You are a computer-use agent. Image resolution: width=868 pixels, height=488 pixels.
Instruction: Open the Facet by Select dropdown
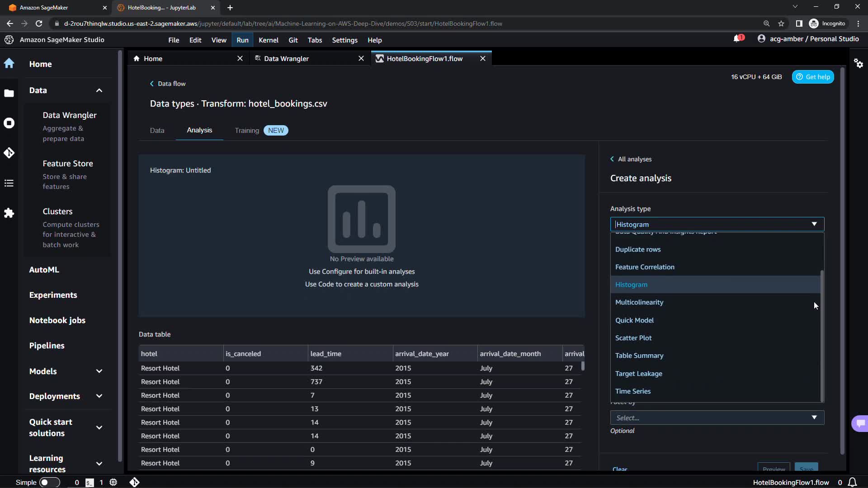717,418
